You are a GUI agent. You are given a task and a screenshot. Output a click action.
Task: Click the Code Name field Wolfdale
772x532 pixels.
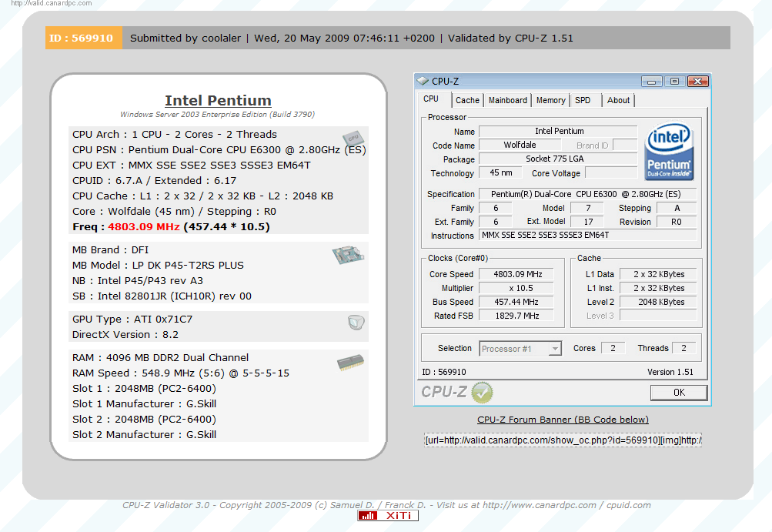point(520,145)
